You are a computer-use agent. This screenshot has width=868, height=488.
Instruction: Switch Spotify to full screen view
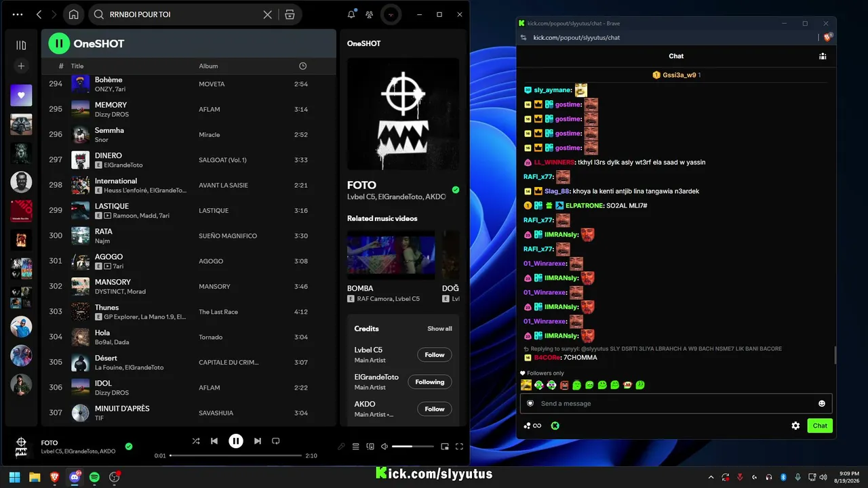pyautogui.click(x=459, y=447)
